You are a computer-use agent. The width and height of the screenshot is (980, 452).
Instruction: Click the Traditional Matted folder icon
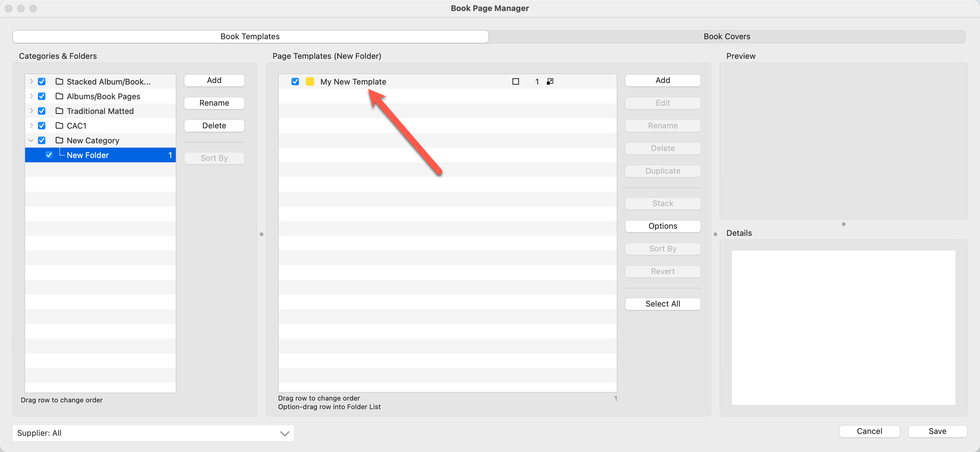point(59,111)
